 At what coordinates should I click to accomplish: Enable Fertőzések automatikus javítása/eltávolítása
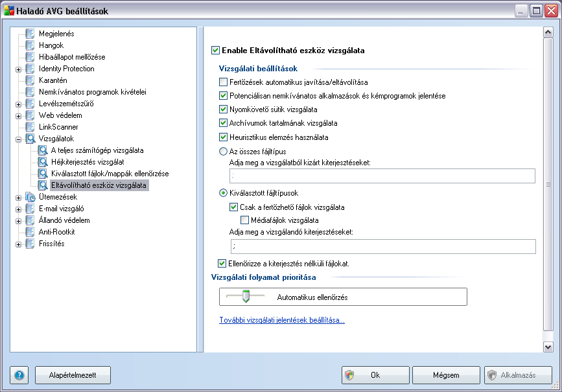tap(223, 82)
